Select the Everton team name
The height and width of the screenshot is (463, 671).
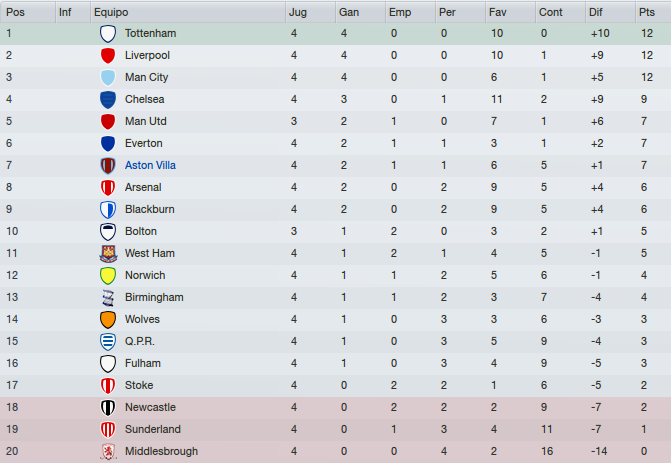[143, 143]
